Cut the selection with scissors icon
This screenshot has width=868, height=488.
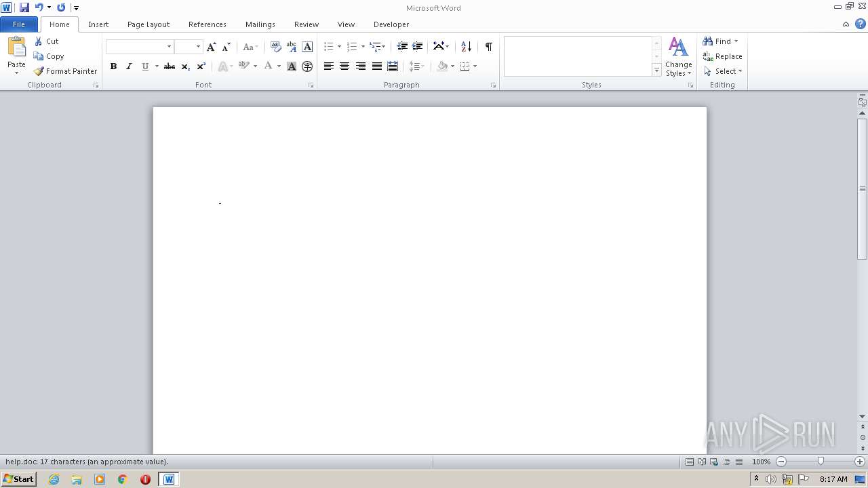point(39,41)
